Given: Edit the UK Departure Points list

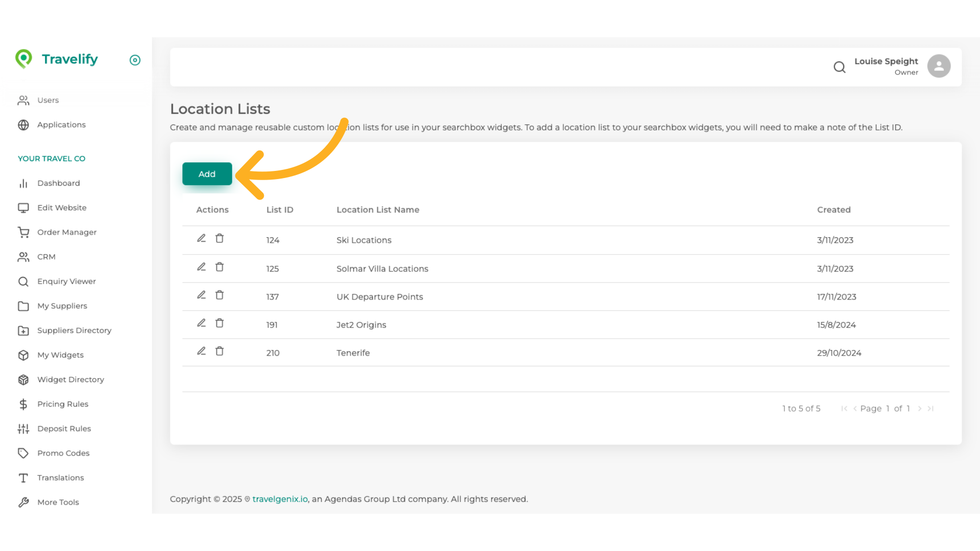Looking at the screenshot, I should (201, 295).
